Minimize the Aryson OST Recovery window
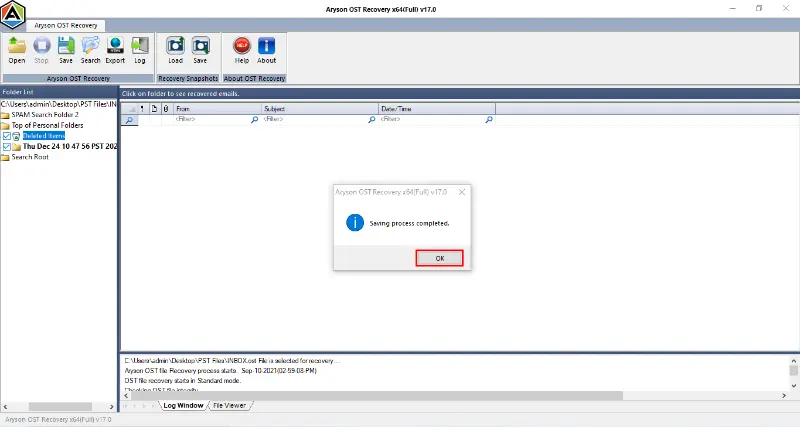Image resolution: width=800 pixels, height=427 pixels. point(733,9)
